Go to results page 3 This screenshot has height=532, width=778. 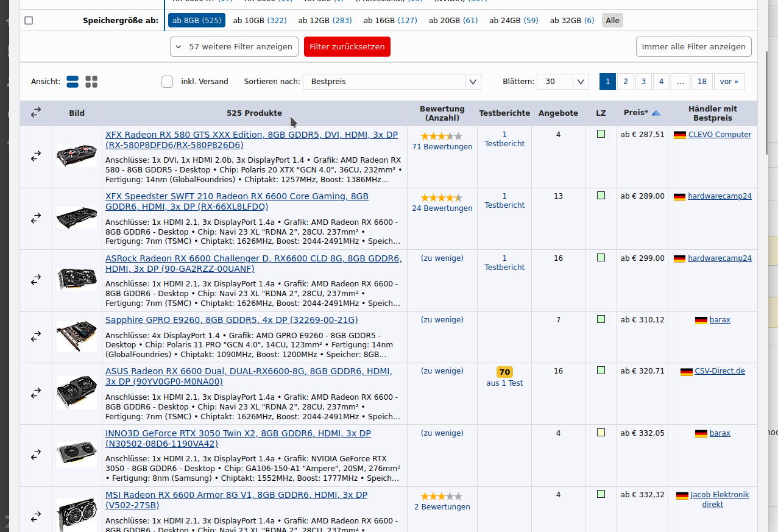click(x=643, y=82)
